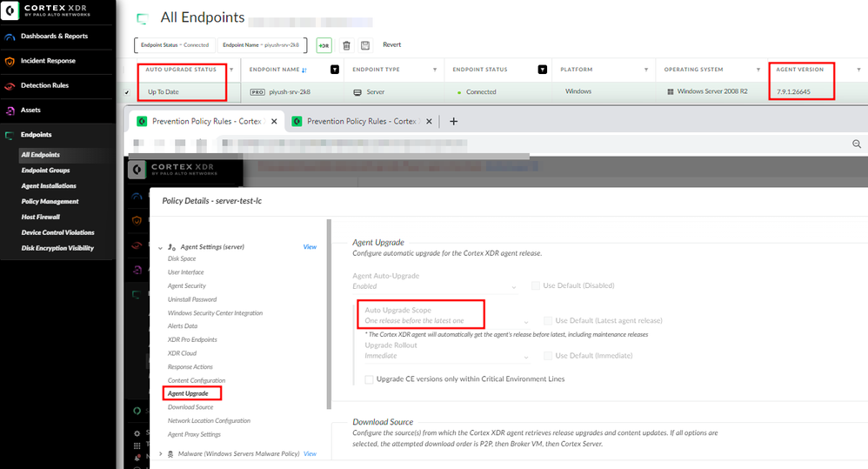Click the add XDR filter icon
The image size is (868, 469).
324,45
